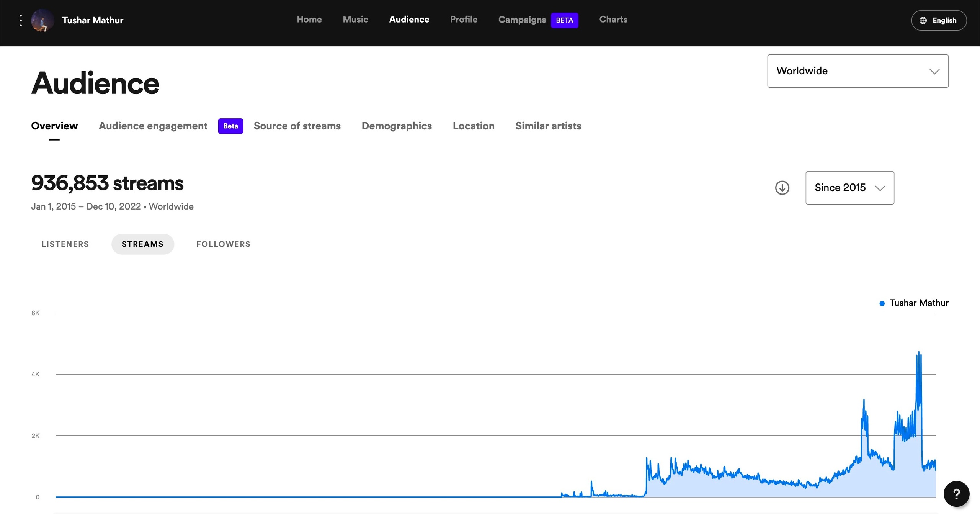The image size is (980, 514).
Task: Switch chart to Listeners view
Action: (65, 244)
